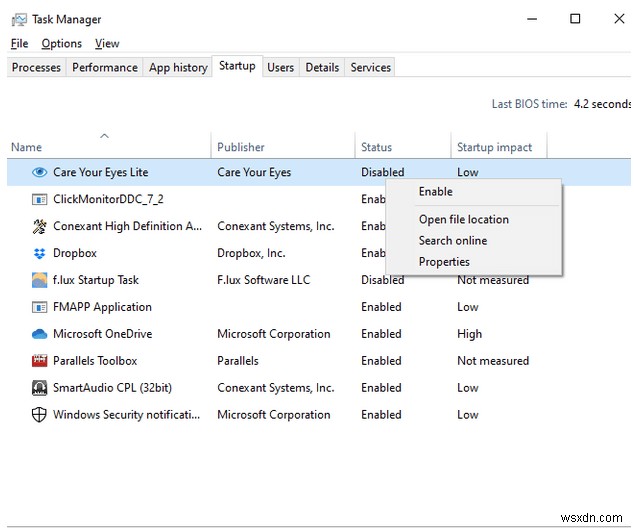Switch to the App history tab
The height and width of the screenshot is (528, 634).
pos(178,67)
